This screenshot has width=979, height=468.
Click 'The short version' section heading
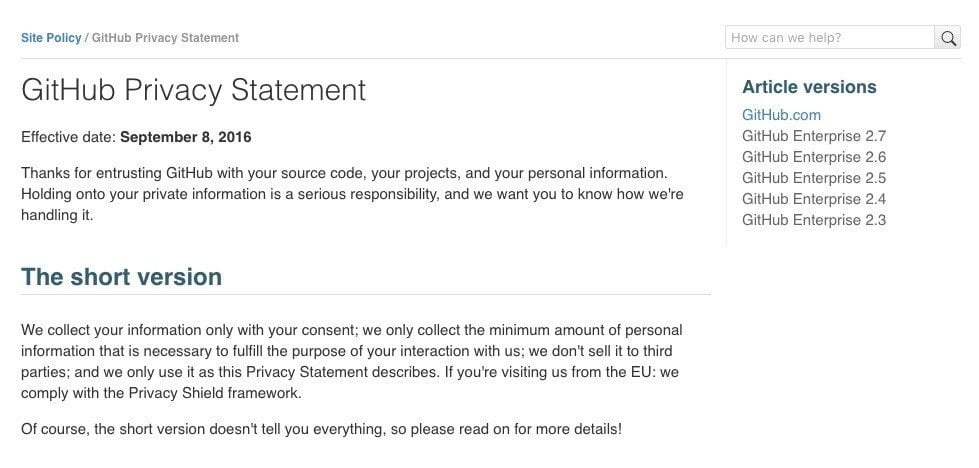(x=121, y=276)
